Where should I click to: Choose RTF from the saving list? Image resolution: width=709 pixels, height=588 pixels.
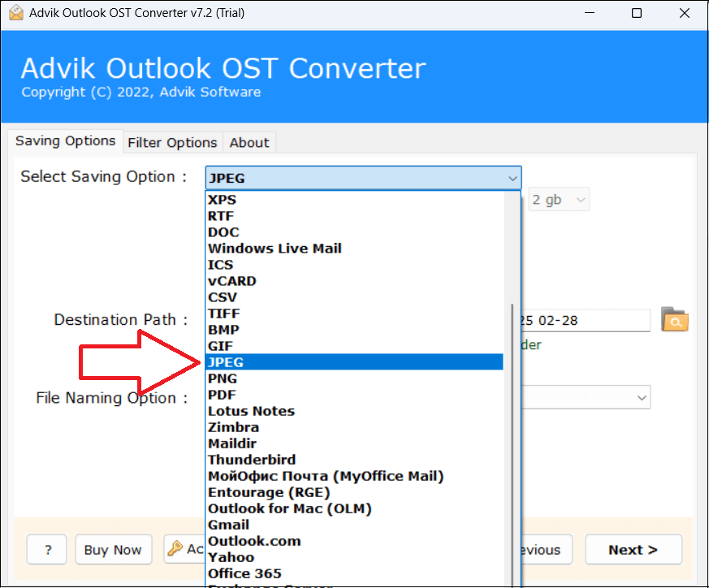tap(354, 216)
